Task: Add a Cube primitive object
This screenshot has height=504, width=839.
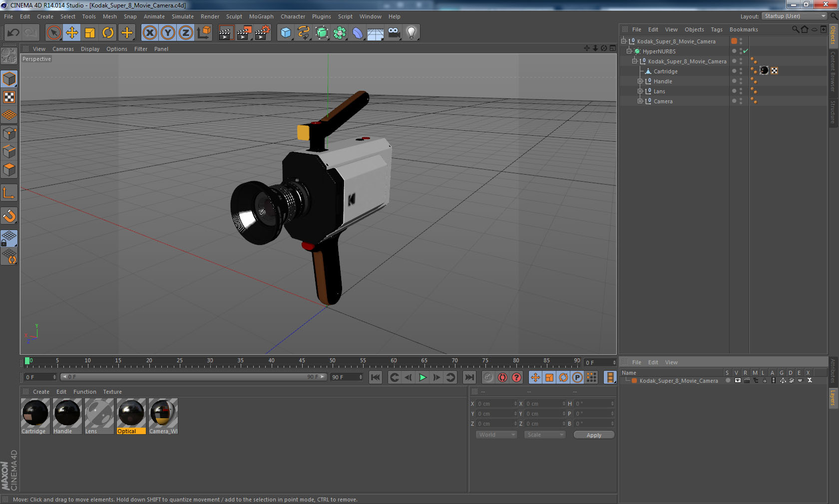Action: click(286, 33)
